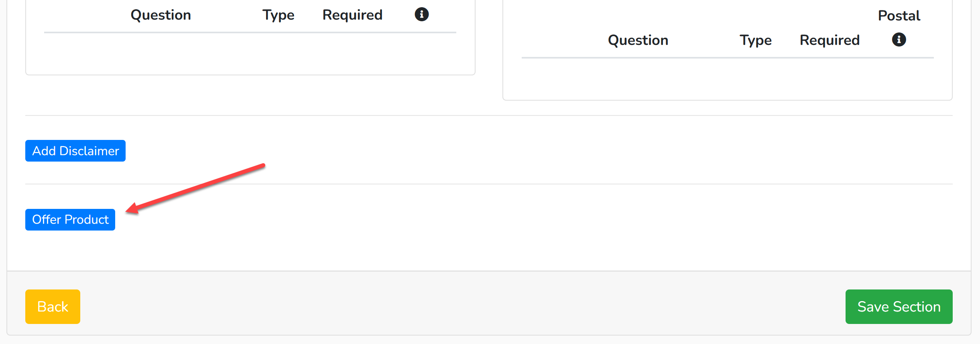980x344 pixels.
Task: Click the info icon under Postal heading
Action: [x=899, y=40]
